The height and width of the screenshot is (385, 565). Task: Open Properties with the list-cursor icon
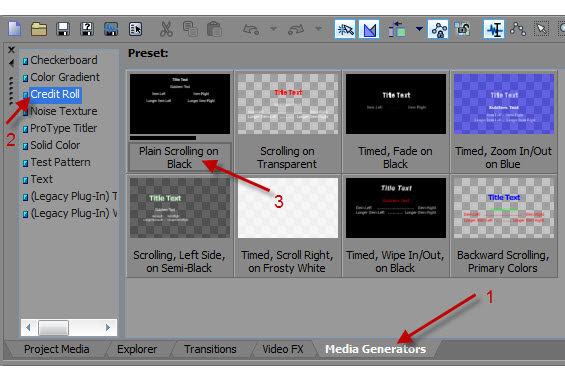click(x=135, y=29)
